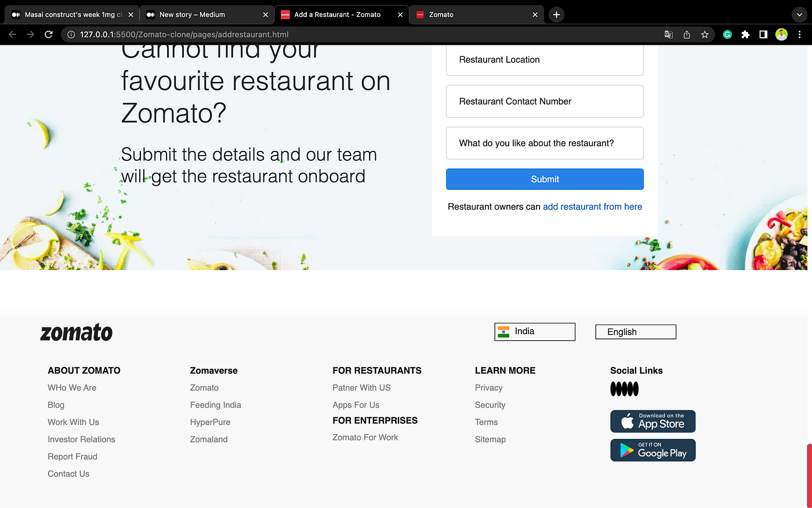This screenshot has height=508, width=812.
Task: Click the browser forward arrow
Action: (x=30, y=35)
